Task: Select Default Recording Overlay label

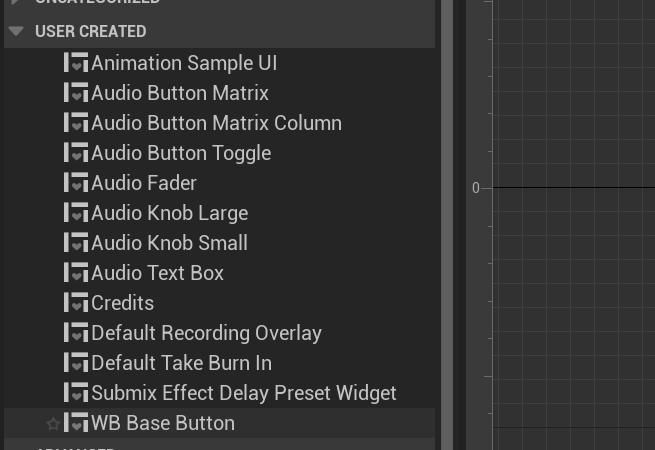Action: tap(206, 333)
